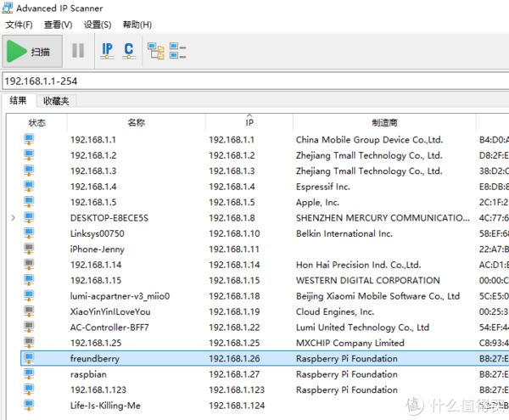The height and width of the screenshot is (420, 509).
Task: Expand the DESKTOP-E8ECE5S row
Action: tap(13, 218)
